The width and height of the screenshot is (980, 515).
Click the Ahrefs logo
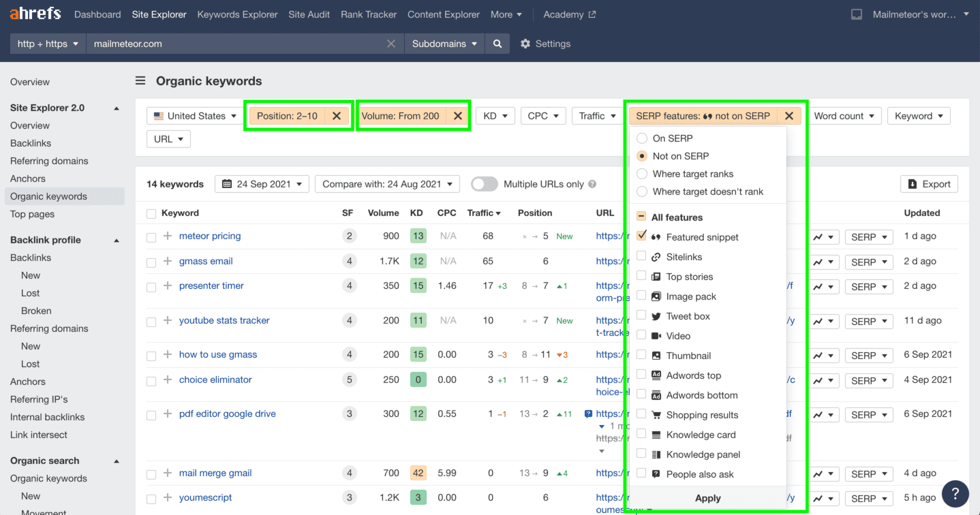35,14
